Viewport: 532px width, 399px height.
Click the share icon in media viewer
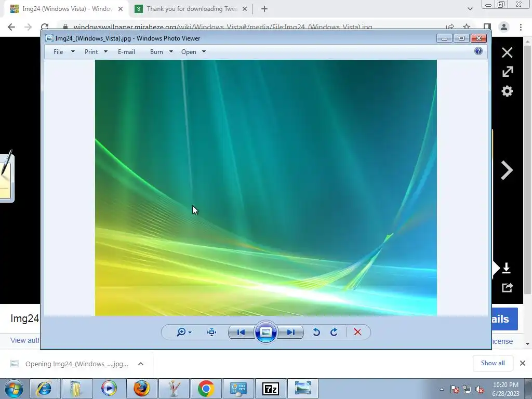(x=507, y=288)
